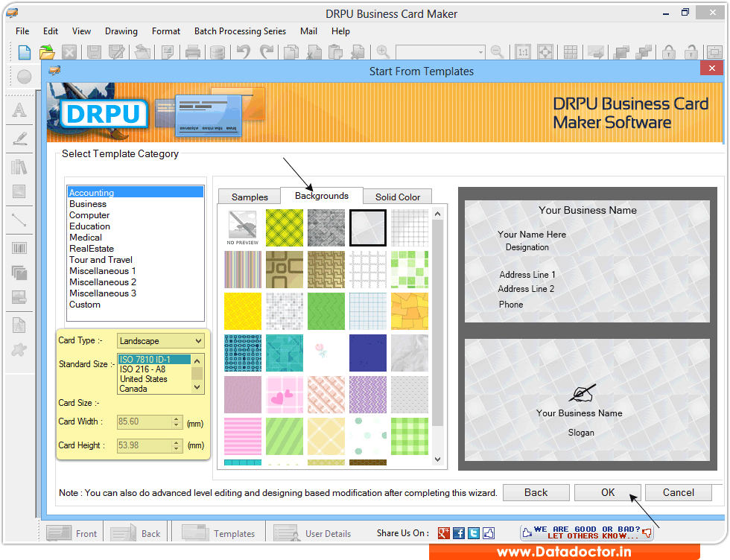Click the 'We are good or bad' feedback banner
The image size is (730, 560).
587,532
